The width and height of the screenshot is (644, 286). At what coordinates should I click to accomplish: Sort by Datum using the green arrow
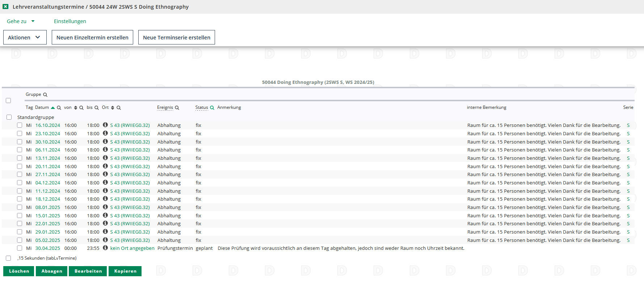53,108
